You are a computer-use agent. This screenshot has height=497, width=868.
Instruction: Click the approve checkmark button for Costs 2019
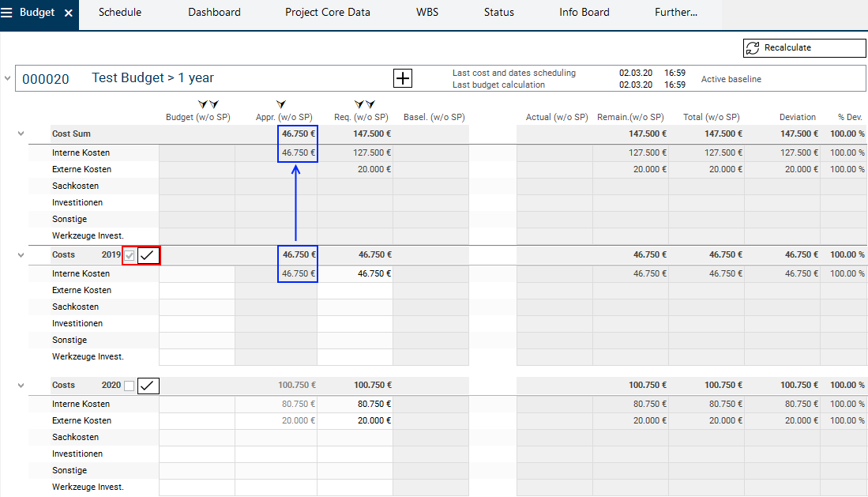148,255
